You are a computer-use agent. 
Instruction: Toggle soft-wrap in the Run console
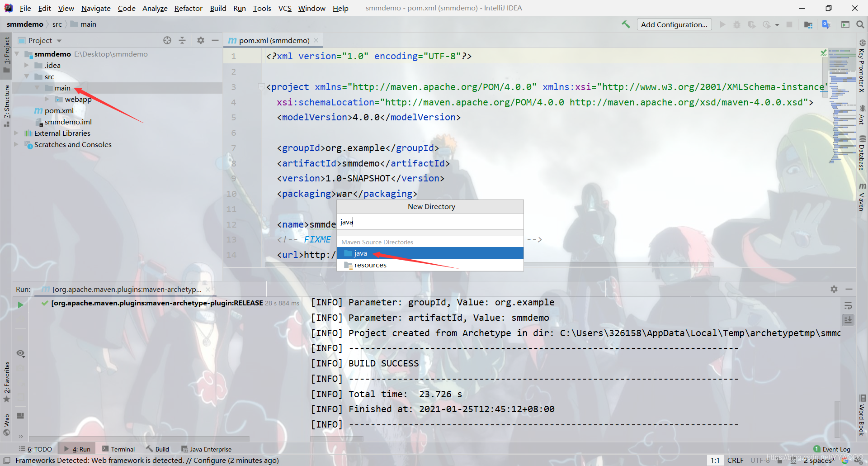[848, 306]
